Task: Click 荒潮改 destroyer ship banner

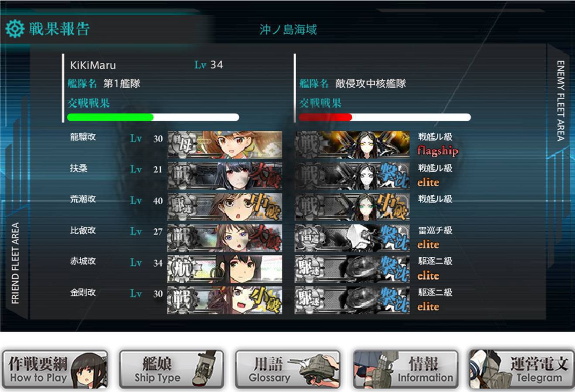Action: pos(225,207)
